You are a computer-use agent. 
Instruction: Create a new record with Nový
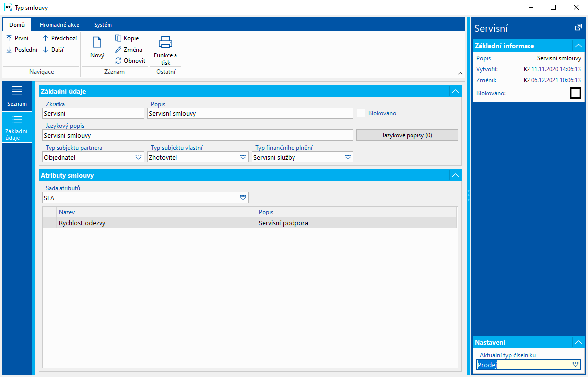click(97, 47)
